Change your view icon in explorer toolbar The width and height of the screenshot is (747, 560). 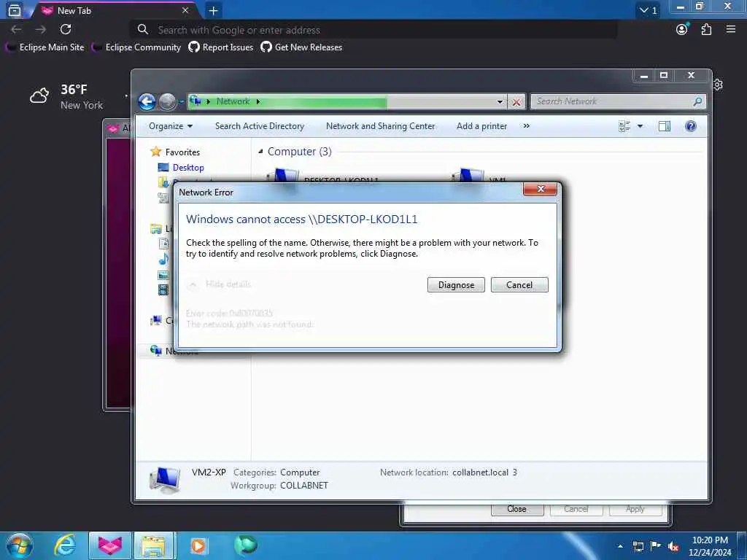click(x=624, y=126)
